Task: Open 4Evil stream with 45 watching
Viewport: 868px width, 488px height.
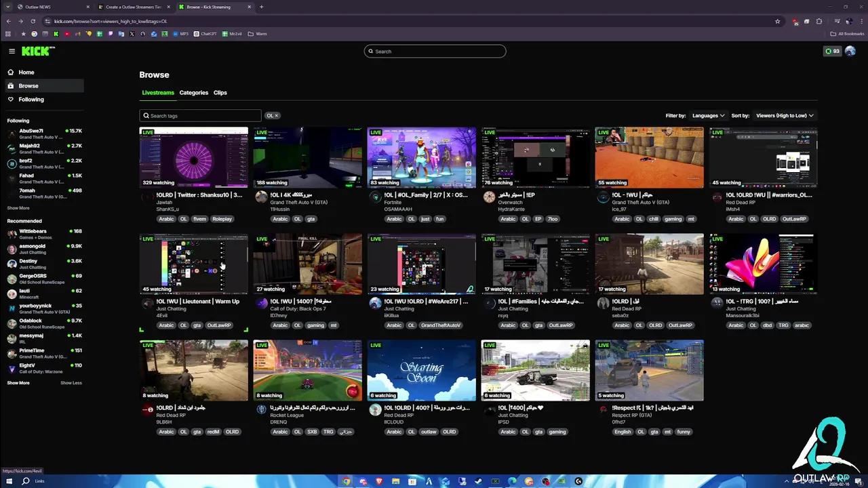Action: 194,264
